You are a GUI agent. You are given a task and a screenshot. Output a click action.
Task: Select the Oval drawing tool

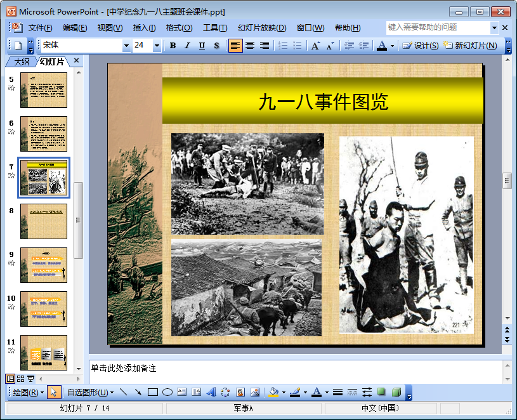pos(167,392)
